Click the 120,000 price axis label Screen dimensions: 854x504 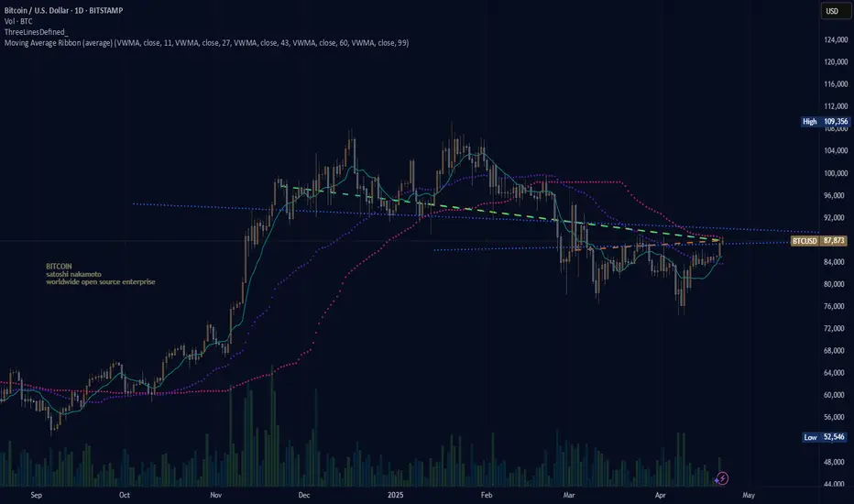[x=836, y=62]
